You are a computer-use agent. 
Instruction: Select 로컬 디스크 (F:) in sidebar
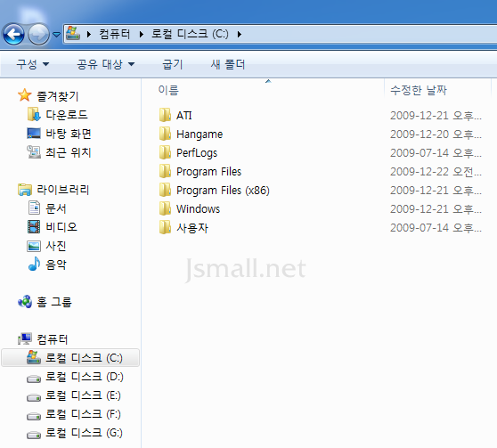point(83,414)
